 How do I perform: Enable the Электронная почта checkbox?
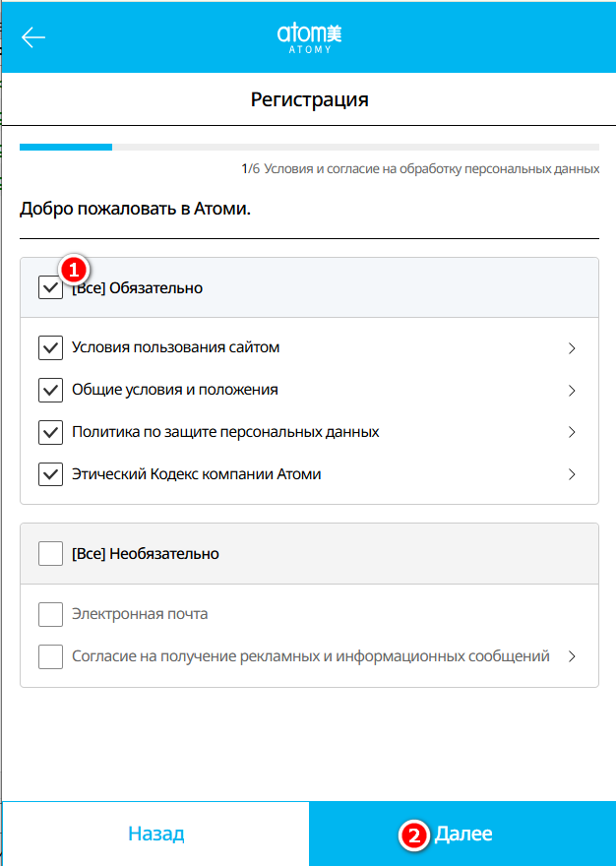50,614
